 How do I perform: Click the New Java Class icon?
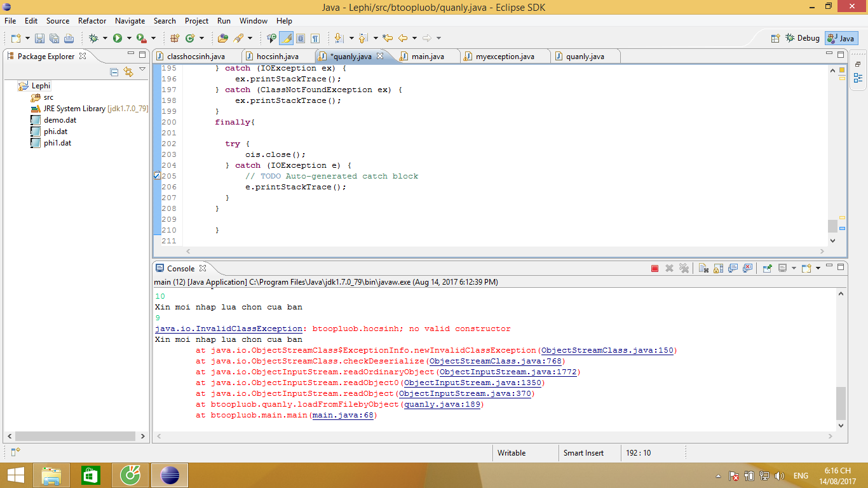(189, 38)
